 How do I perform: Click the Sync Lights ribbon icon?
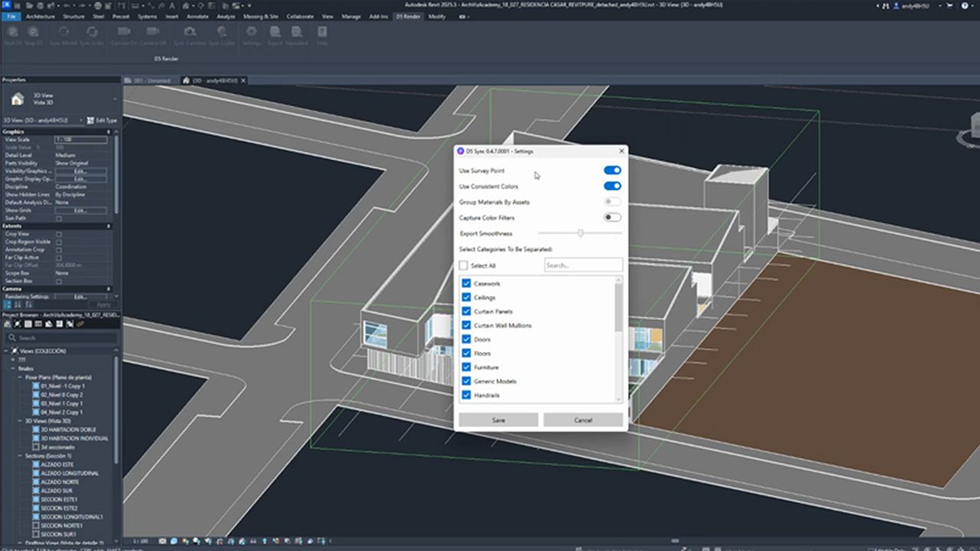(x=222, y=32)
